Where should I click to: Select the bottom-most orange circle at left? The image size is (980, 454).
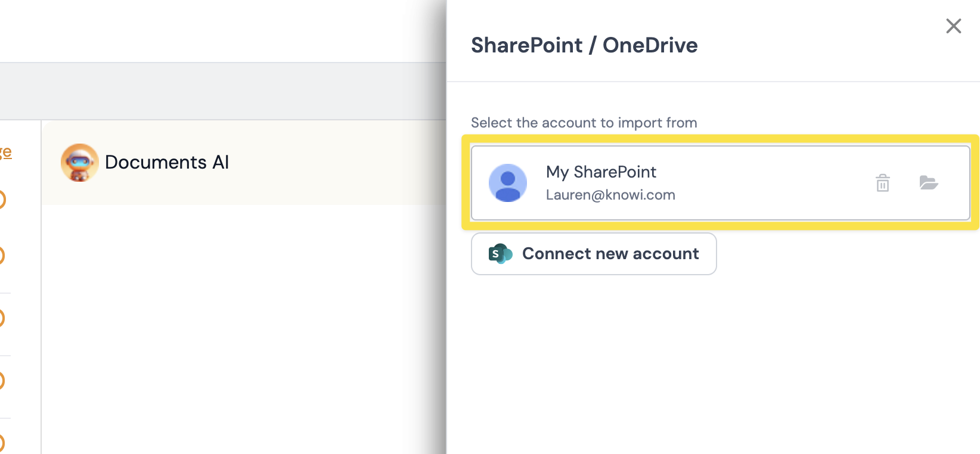pos(2,443)
